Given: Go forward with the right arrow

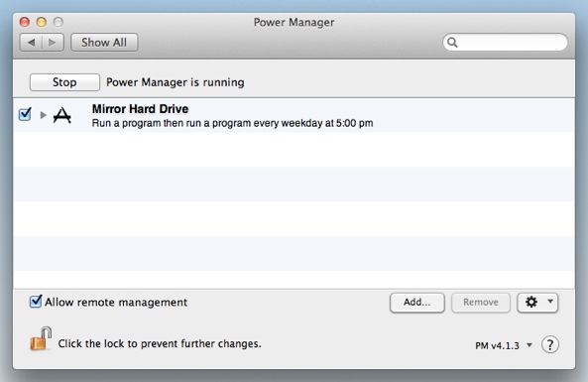Looking at the screenshot, I should [53, 43].
